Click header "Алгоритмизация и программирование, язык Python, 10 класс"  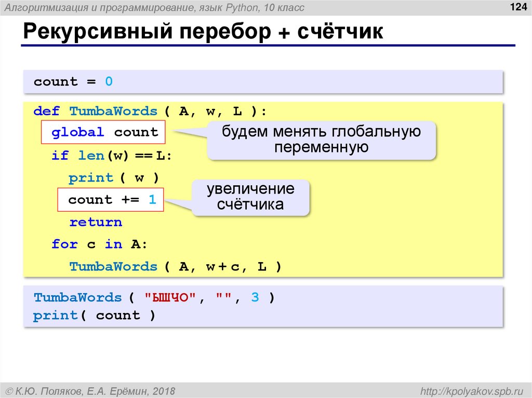pos(155,7)
